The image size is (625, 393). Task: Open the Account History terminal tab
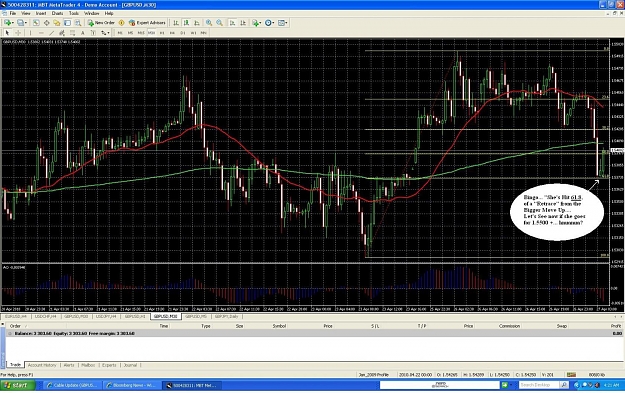[x=42, y=365]
